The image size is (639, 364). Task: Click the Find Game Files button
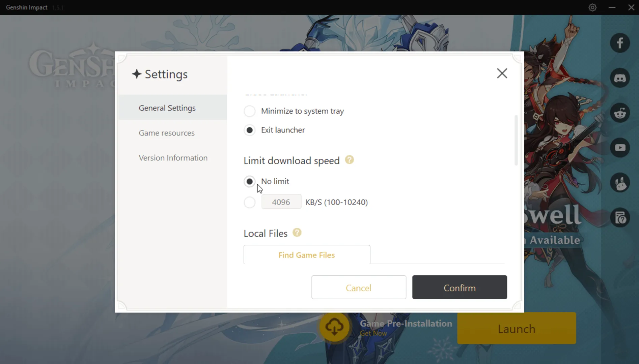pyautogui.click(x=307, y=254)
